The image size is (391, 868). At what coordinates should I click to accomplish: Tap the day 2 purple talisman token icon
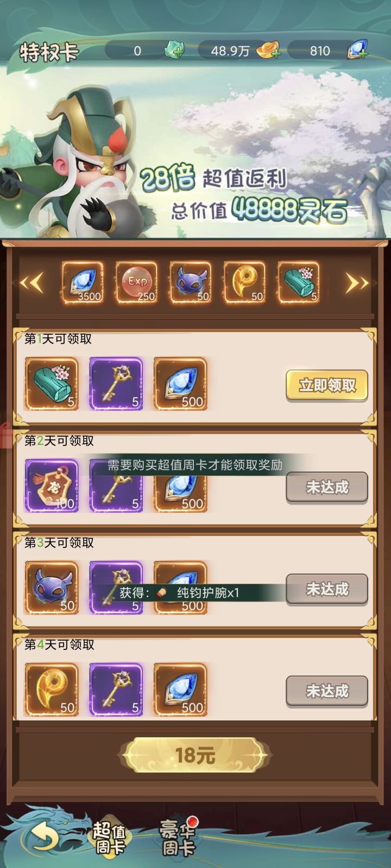click(x=52, y=486)
